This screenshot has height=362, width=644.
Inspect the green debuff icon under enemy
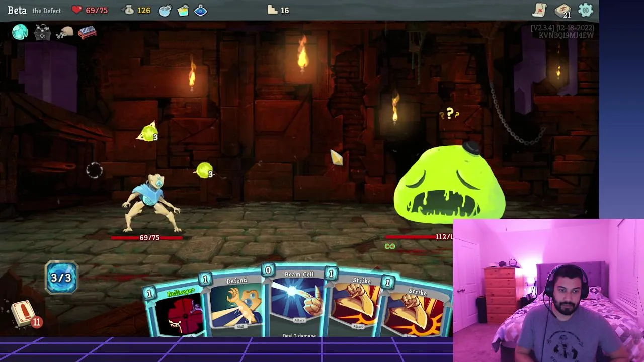pos(390,246)
